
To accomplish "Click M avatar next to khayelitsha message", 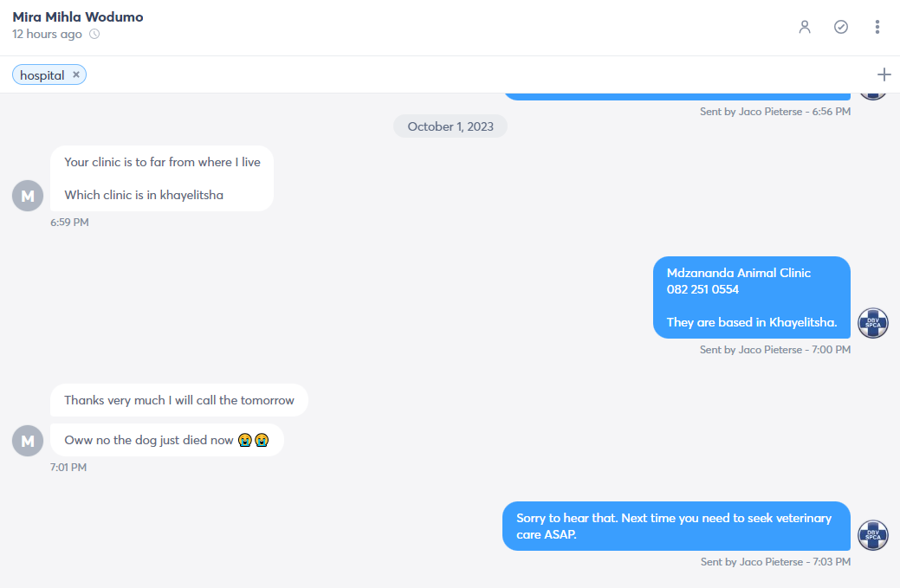I will 28,196.
